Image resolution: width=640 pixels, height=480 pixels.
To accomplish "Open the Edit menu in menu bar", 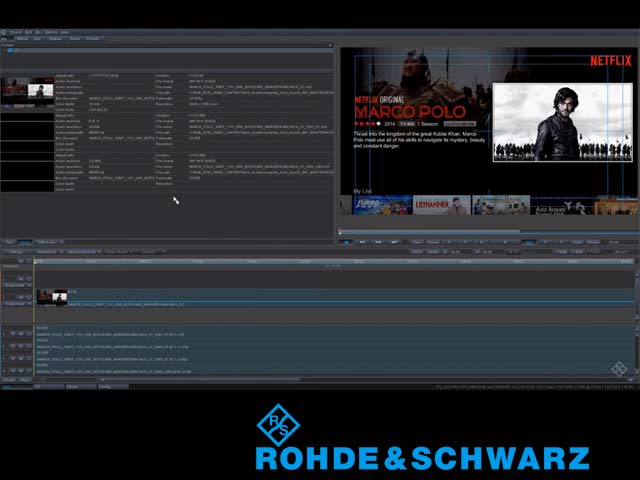I will [28, 32].
